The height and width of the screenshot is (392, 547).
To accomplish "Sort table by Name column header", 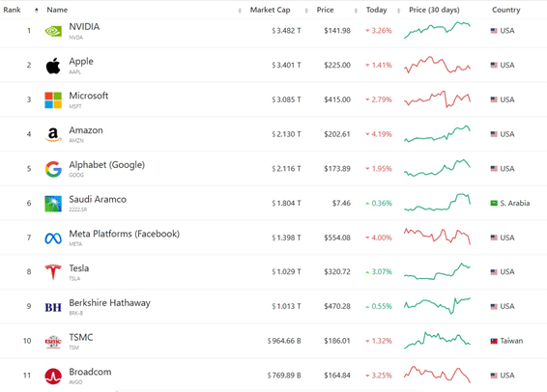I will click(x=57, y=10).
